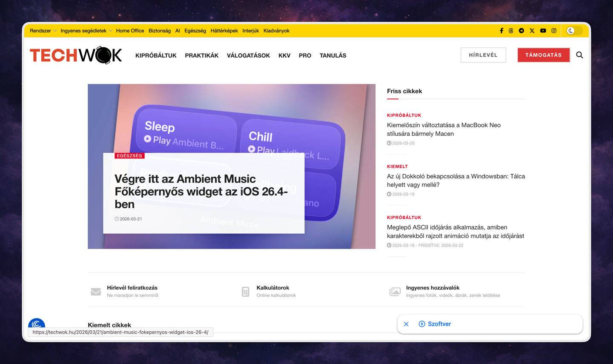This screenshot has height=364, width=613.
Task: Click the picture icon beside Ingyenes hozzávalók
Action: (x=395, y=292)
